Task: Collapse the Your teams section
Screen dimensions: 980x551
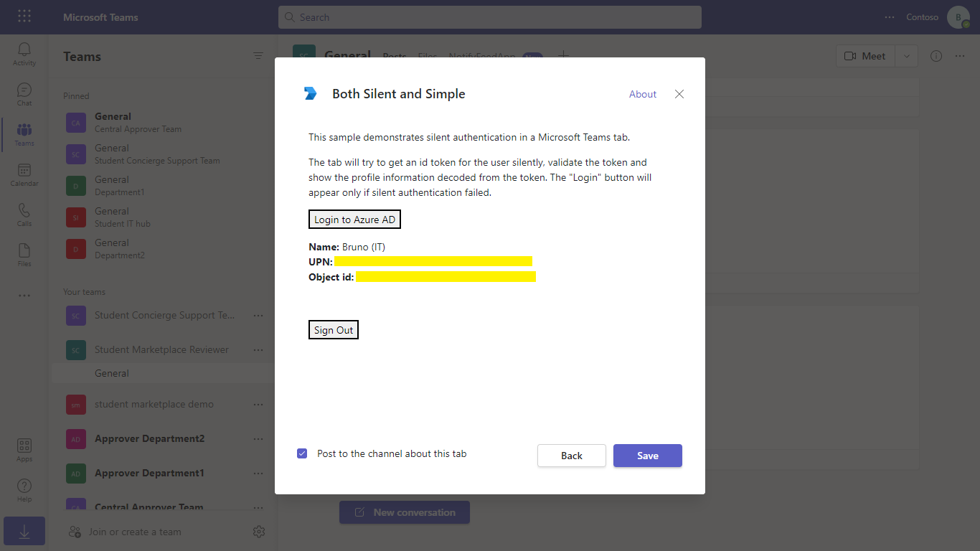Action: (84, 292)
